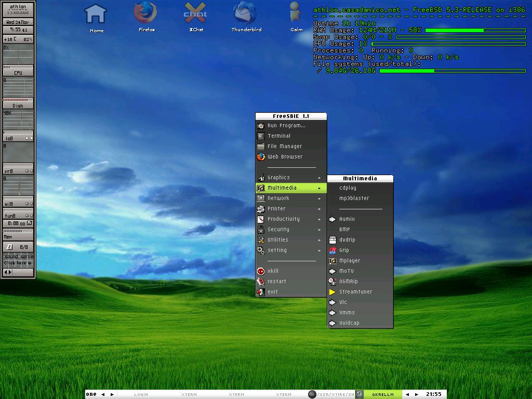Screen dimensions: 532x399
Task: Launch Web Browser from the FreeSBIE menu
Action: [x=291, y=157]
